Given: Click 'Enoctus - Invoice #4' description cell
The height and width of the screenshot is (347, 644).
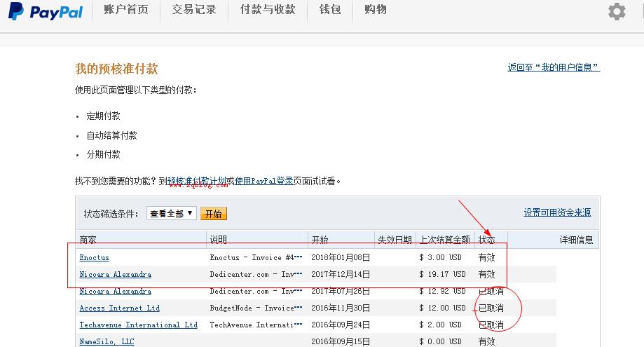Looking at the screenshot, I should [256, 257].
